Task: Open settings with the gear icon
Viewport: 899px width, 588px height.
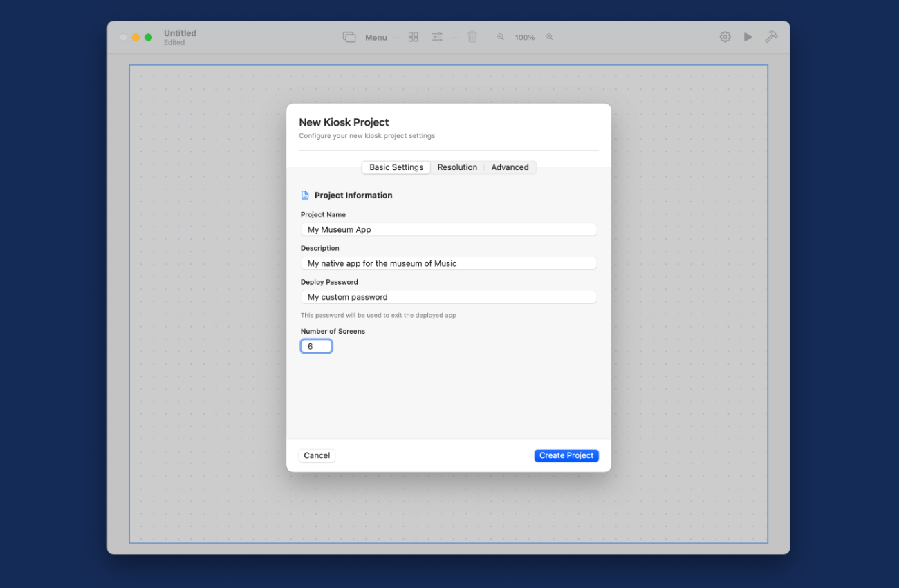Action: click(x=725, y=37)
